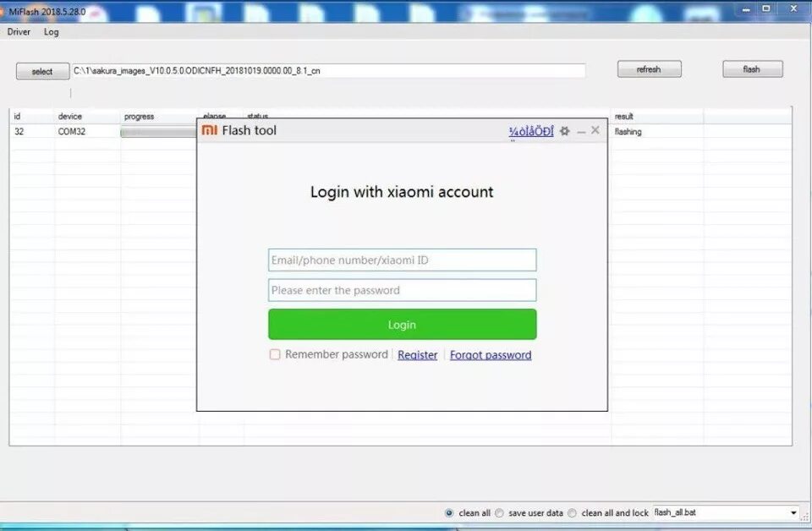Screen dimensions: 812x531
Task: Click the Forgot password link
Action: coord(491,354)
